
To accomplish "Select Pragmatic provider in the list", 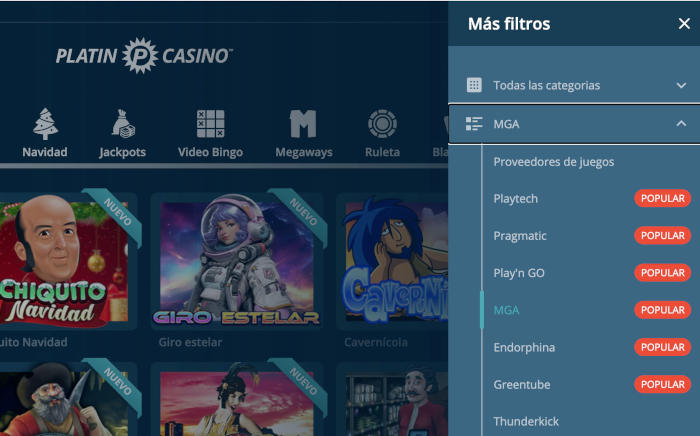I will tap(520, 236).
